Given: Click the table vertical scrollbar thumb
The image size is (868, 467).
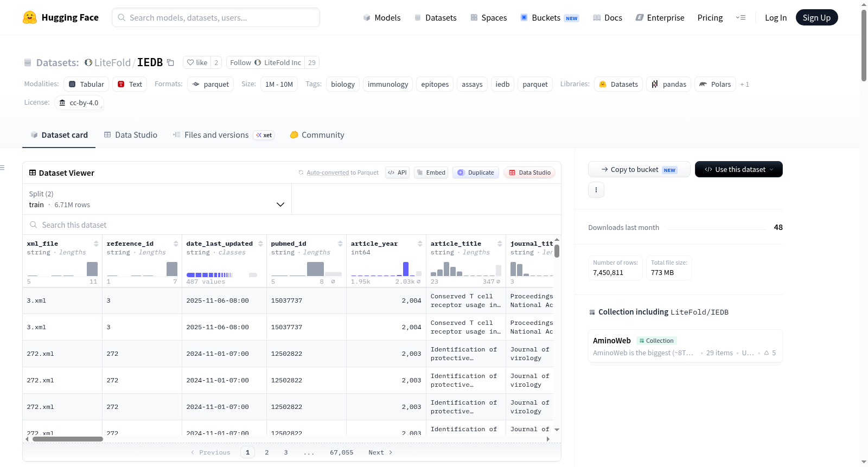Looking at the screenshot, I should [x=557, y=251].
